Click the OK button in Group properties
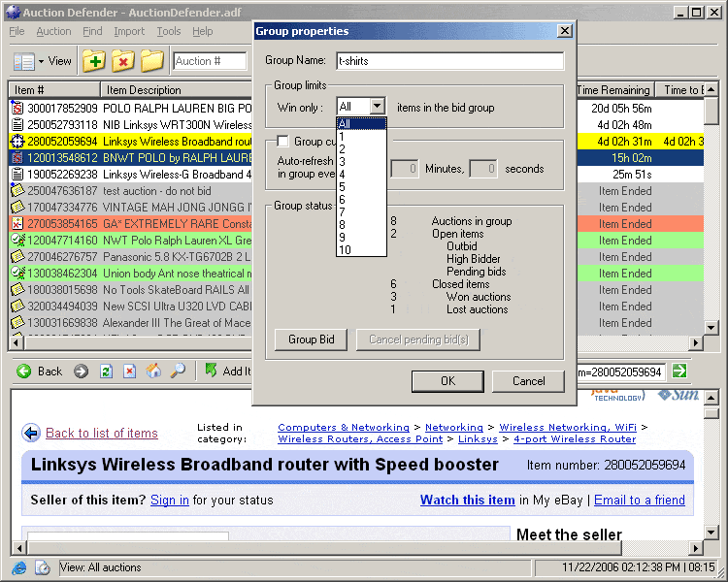This screenshot has width=728, height=582. click(447, 381)
